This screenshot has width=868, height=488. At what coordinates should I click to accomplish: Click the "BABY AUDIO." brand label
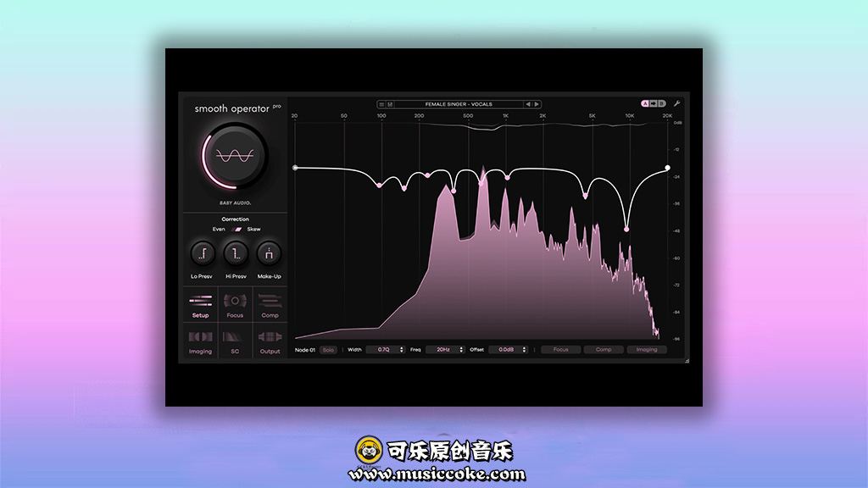[235, 203]
